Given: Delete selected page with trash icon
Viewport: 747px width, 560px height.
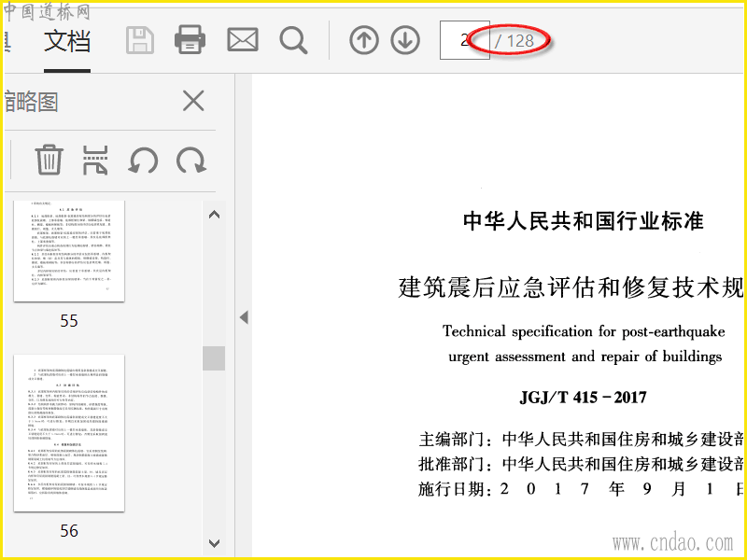Looking at the screenshot, I should [x=49, y=160].
